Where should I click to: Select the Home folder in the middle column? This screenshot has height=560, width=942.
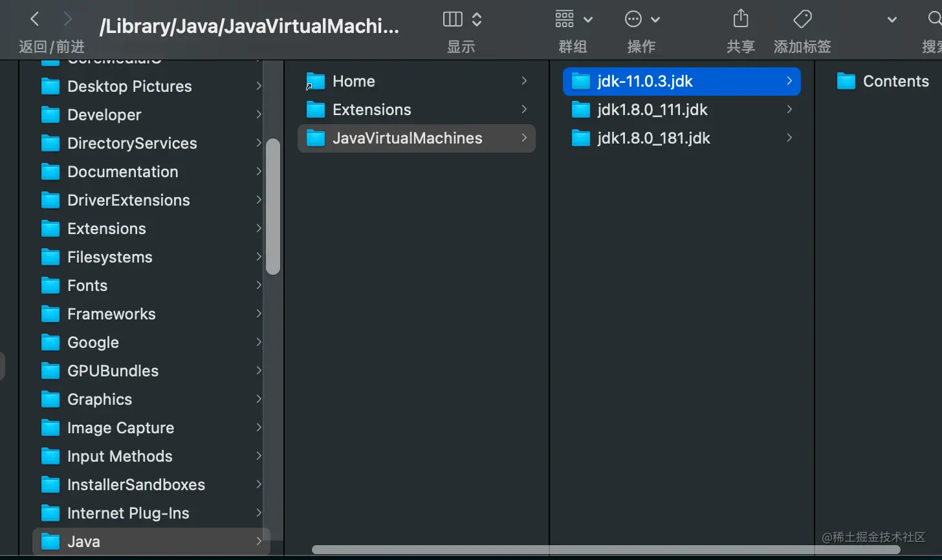coord(353,81)
